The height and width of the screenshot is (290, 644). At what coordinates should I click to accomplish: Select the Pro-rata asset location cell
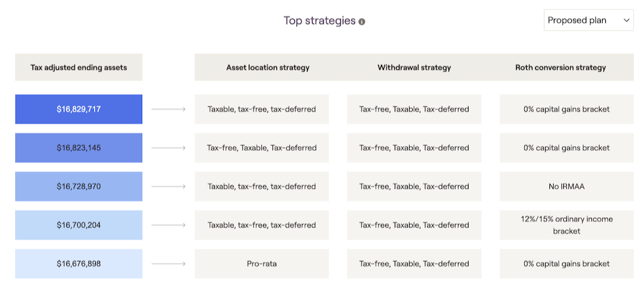[x=262, y=264]
